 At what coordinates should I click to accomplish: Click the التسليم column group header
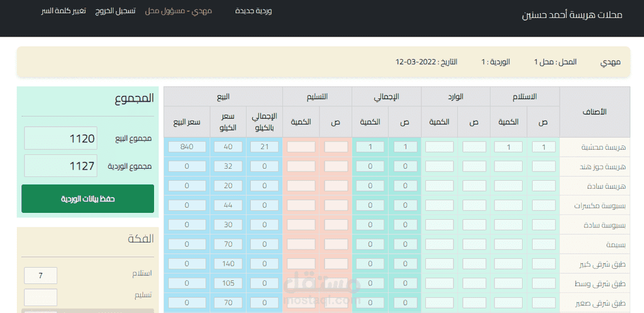(317, 96)
